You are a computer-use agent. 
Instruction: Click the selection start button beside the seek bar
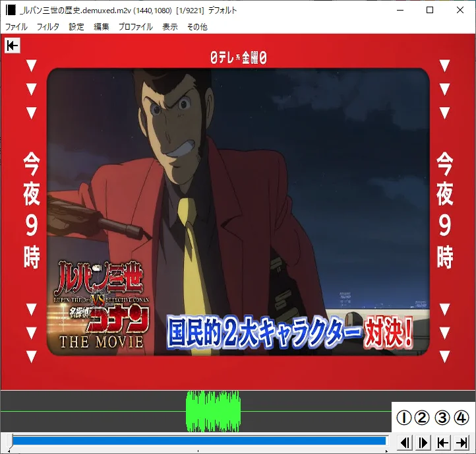point(443,442)
